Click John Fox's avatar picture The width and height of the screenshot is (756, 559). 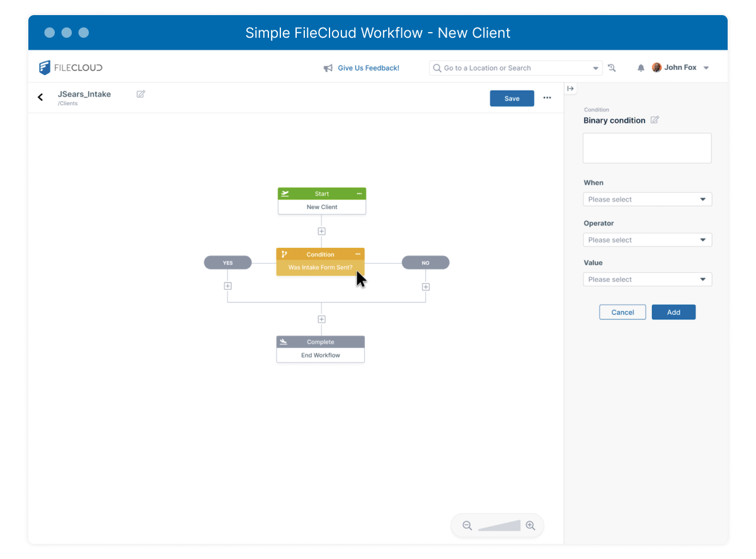point(656,67)
